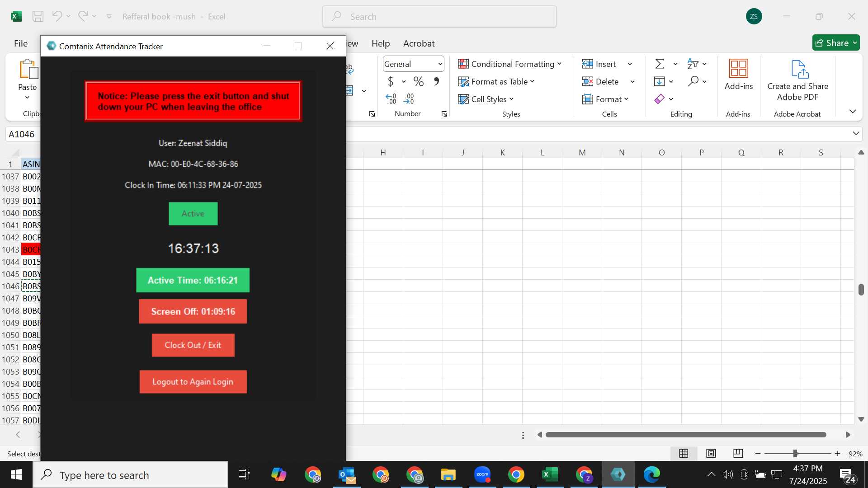Click the Excel Search box
Screen dimensions: 868x488
(x=439, y=17)
